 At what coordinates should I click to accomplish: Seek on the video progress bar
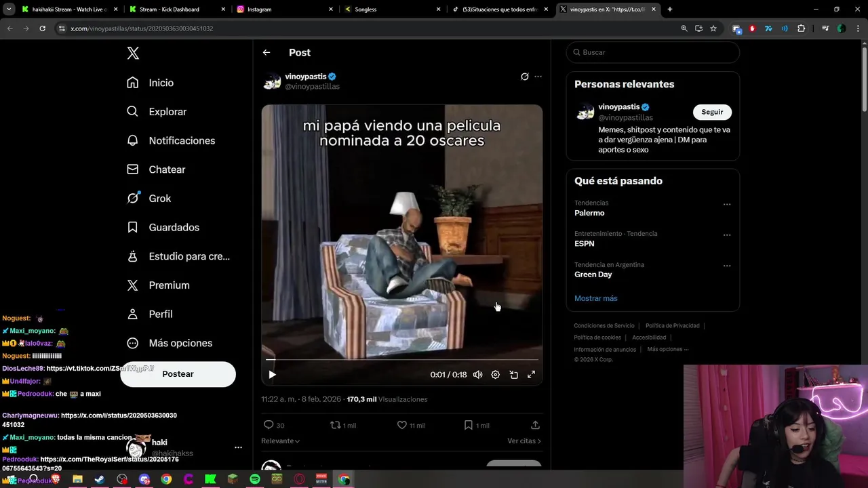pos(402,360)
